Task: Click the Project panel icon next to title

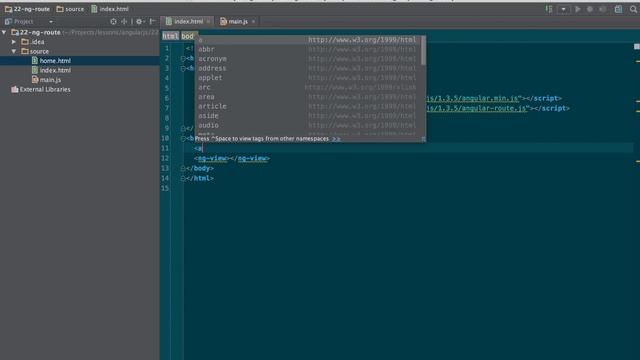Action: coord(8,22)
